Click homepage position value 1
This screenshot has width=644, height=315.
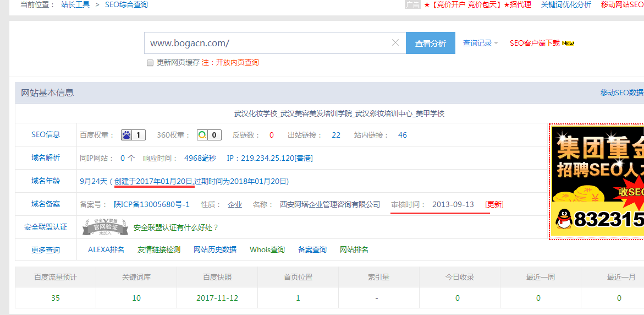(298, 298)
